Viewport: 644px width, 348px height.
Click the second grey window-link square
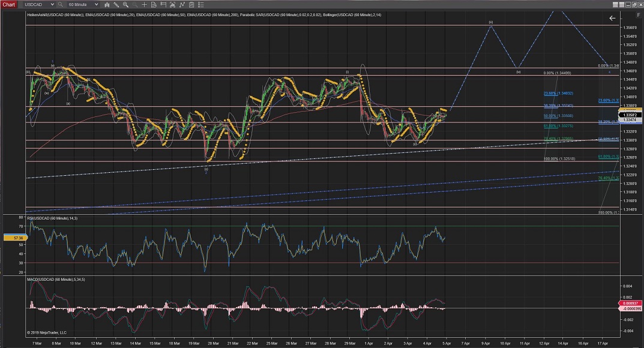[x=622, y=5]
